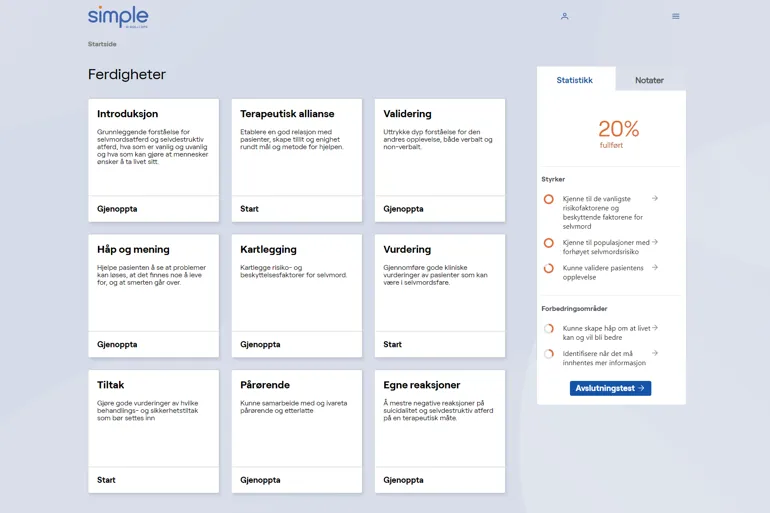Switch to the Notater tab

point(649,80)
